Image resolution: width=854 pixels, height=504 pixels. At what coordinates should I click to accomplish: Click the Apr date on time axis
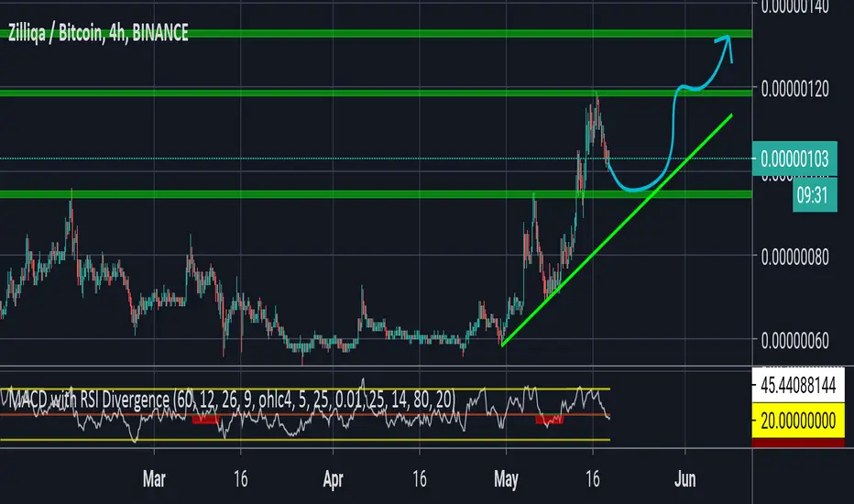click(333, 479)
